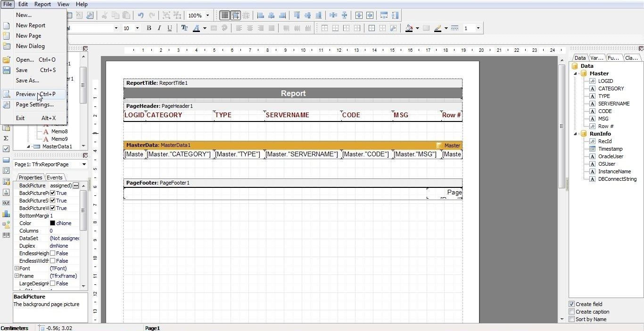Screen dimensions: 644x331
Task: Click the black Color property swatch
Action: tap(53, 223)
